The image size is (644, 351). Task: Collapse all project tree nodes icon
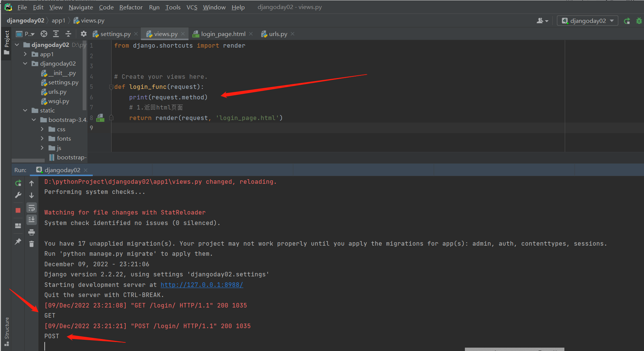[x=68, y=34]
